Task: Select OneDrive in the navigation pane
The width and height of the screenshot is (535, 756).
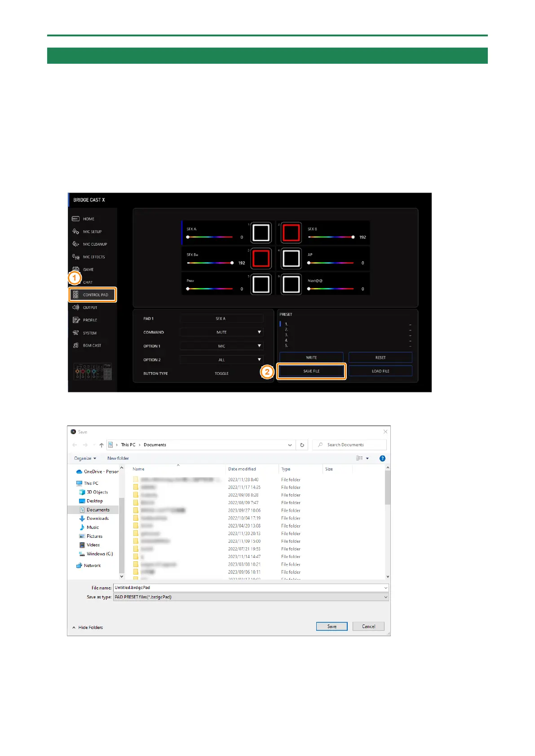Action: tap(97, 472)
